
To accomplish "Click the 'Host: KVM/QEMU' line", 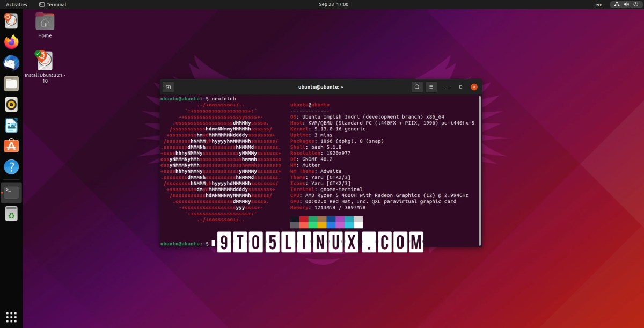I will point(382,123).
